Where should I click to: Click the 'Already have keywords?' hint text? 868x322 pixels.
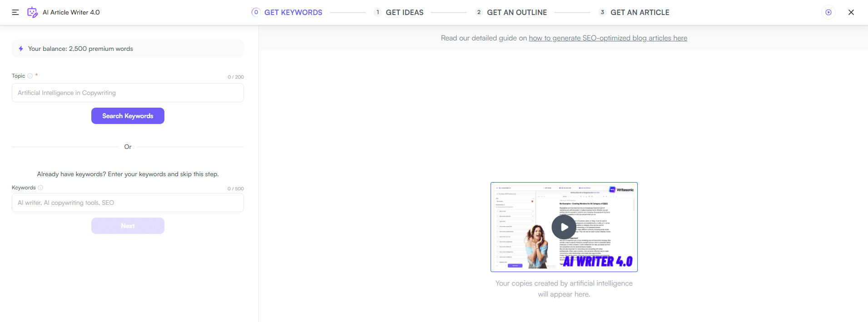click(128, 174)
